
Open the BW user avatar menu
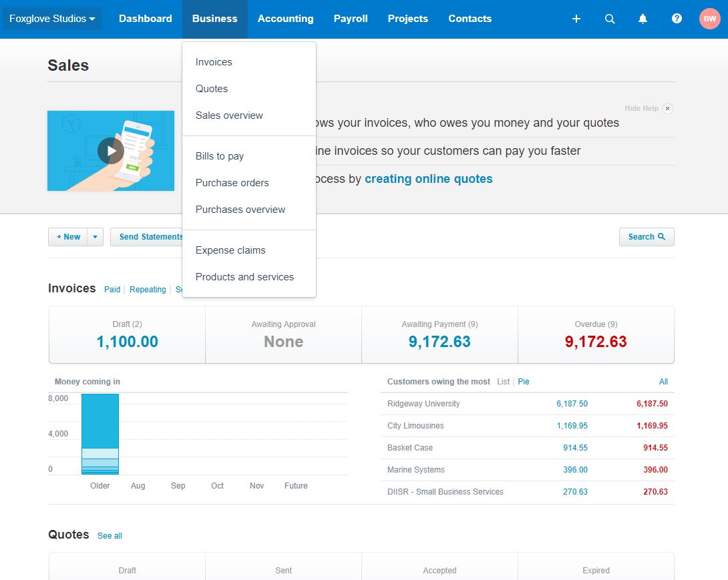(x=709, y=19)
